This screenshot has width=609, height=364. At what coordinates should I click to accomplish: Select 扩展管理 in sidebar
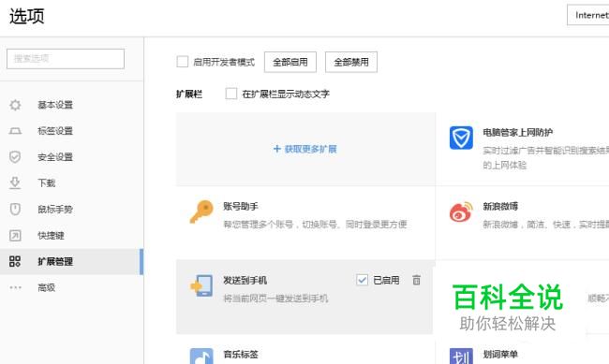click(72, 262)
